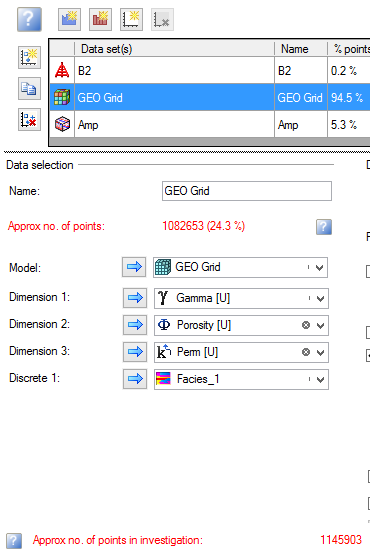Viewport: 370px width, 551px height.
Task: Open the help button at top left
Action: click(30, 20)
